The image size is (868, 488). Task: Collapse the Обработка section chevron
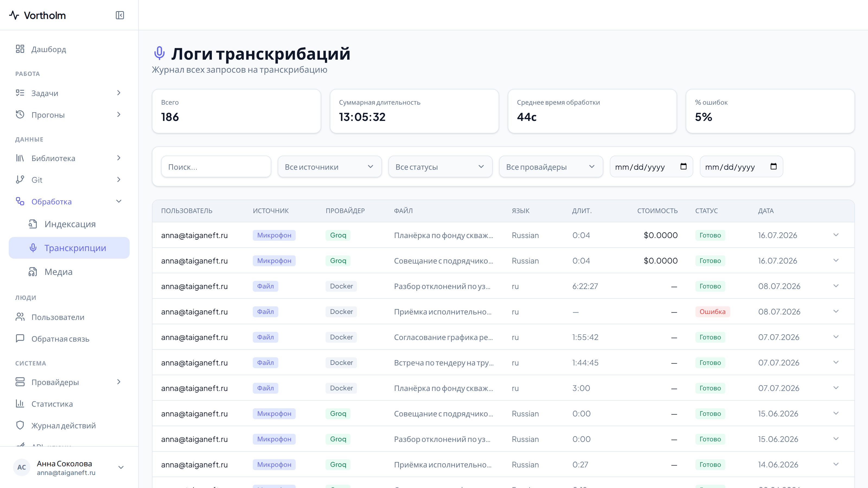click(x=119, y=201)
